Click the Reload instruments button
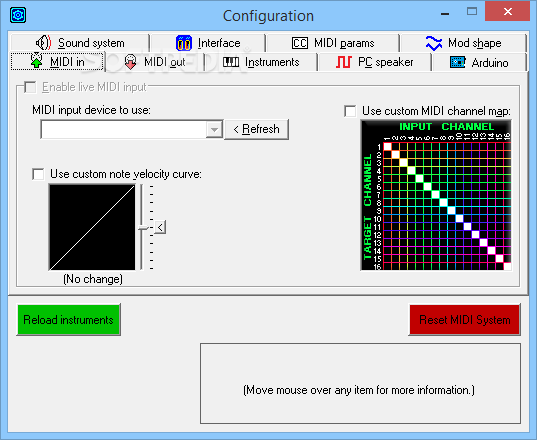 click(x=68, y=320)
